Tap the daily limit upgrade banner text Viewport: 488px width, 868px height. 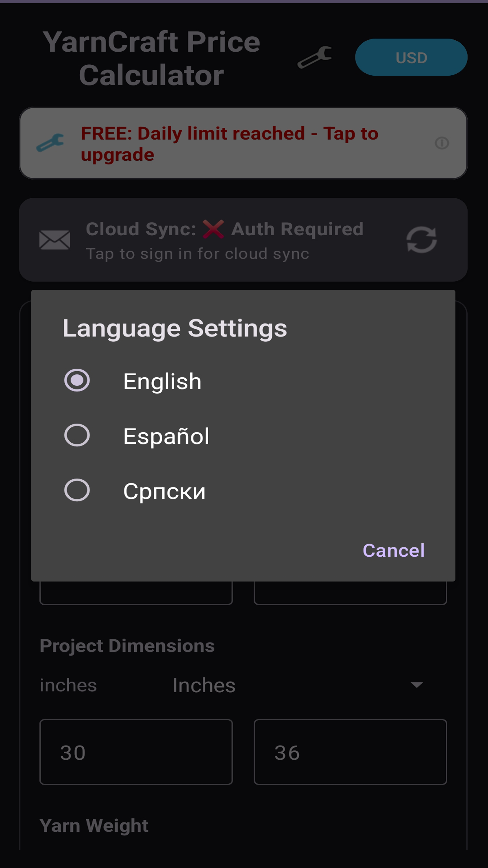coord(229,144)
